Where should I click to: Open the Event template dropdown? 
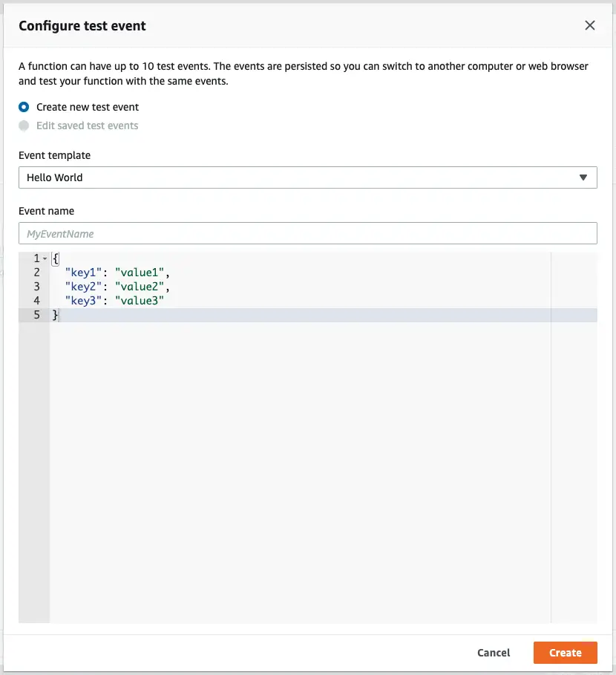tap(307, 177)
